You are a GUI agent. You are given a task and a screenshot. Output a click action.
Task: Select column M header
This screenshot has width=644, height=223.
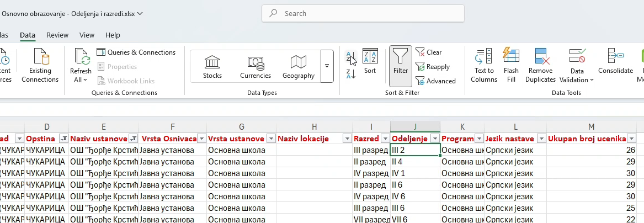[x=592, y=127]
